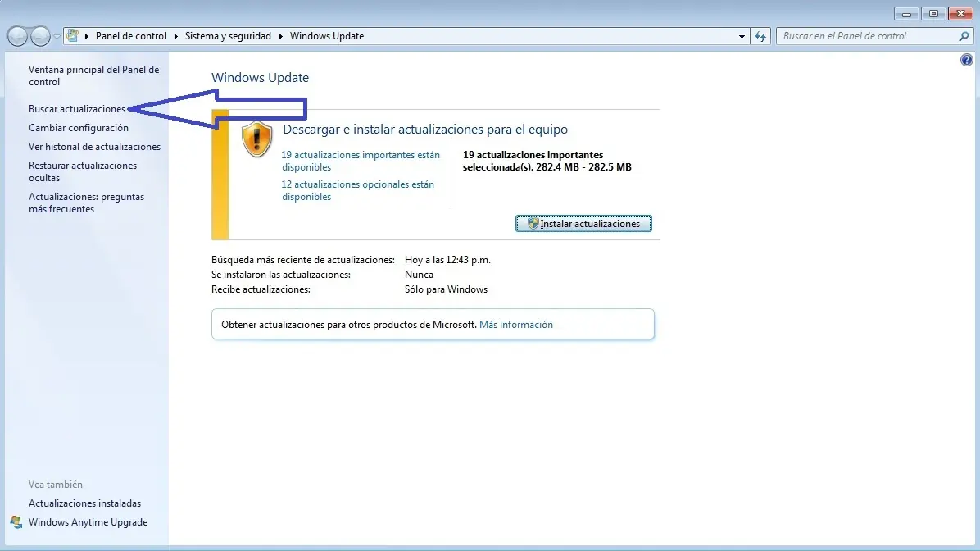980x551 pixels.
Task: Click Descargar e instalar actualizaciones heading
Action: [425, 130]
